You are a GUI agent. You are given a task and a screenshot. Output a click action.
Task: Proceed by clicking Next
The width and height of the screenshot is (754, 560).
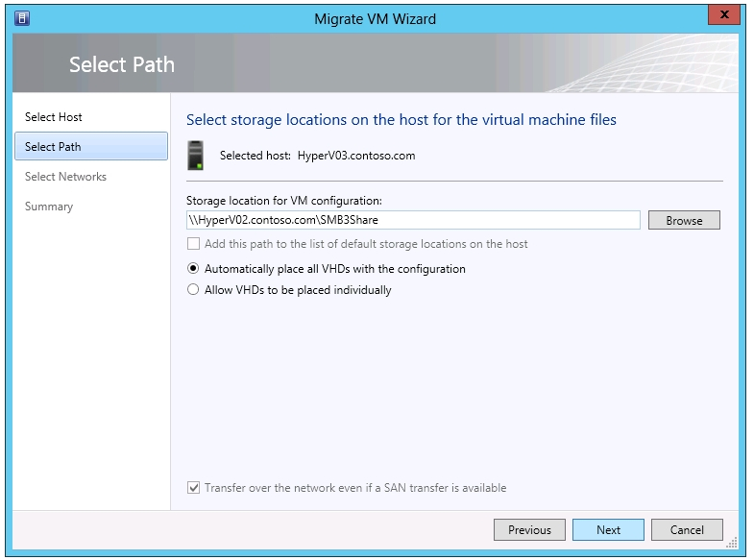point(608,529)
